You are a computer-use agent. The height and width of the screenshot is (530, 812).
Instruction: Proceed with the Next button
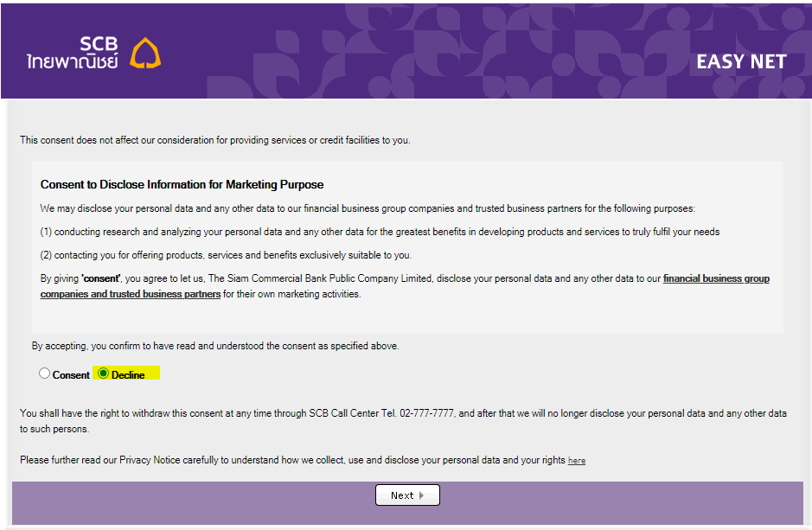pyautogui.click(x=407, y=495)
